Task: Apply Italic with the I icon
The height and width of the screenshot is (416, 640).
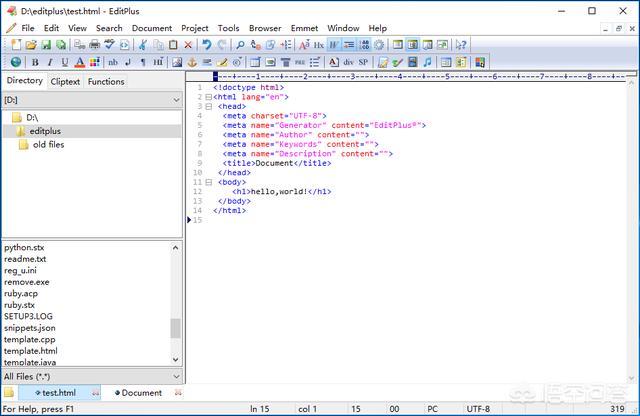Action: [x=50, y=62]
